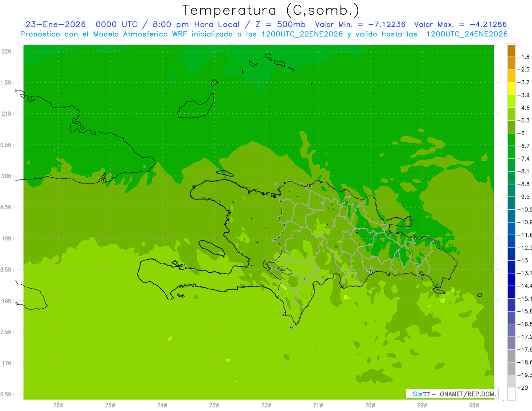532x411 pixels.
Task: Click the dark orange swatch above -1.8
Action: [x=511, y=51]
